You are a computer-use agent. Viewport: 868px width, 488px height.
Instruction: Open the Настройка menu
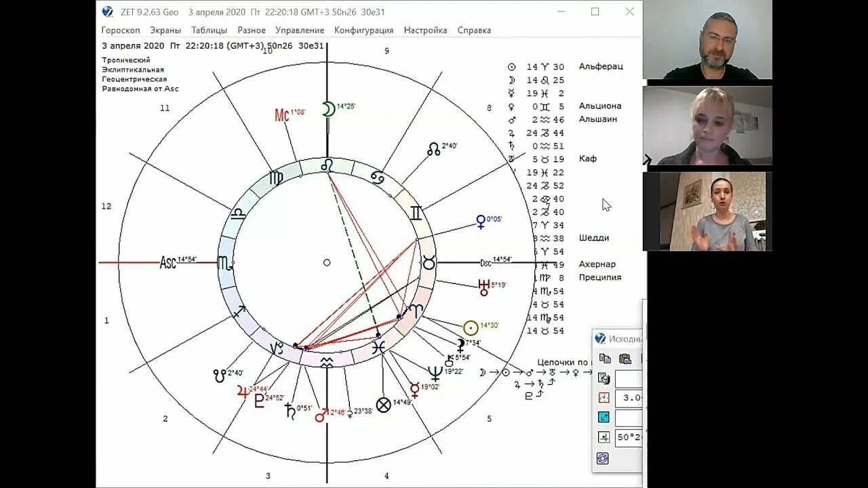(425, 30)
